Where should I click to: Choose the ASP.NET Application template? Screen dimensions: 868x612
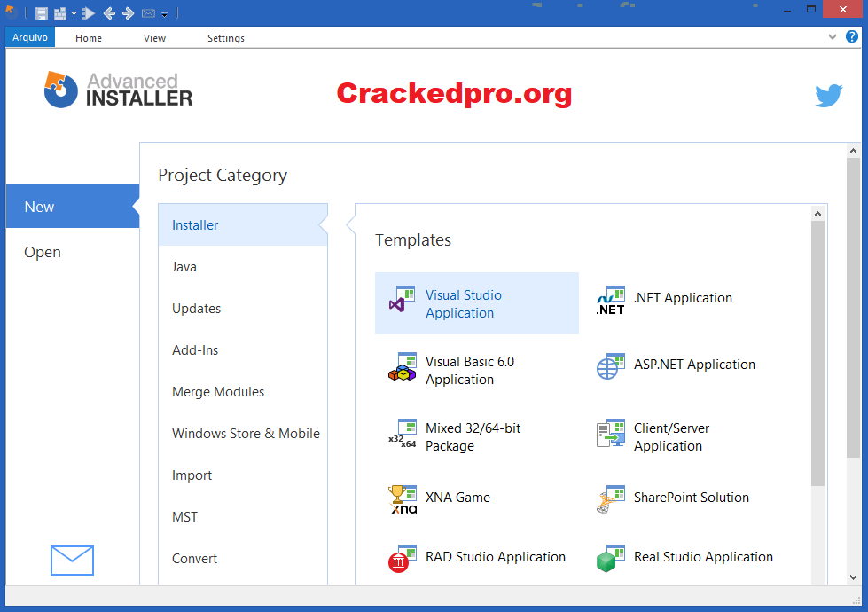click(685, 366)
